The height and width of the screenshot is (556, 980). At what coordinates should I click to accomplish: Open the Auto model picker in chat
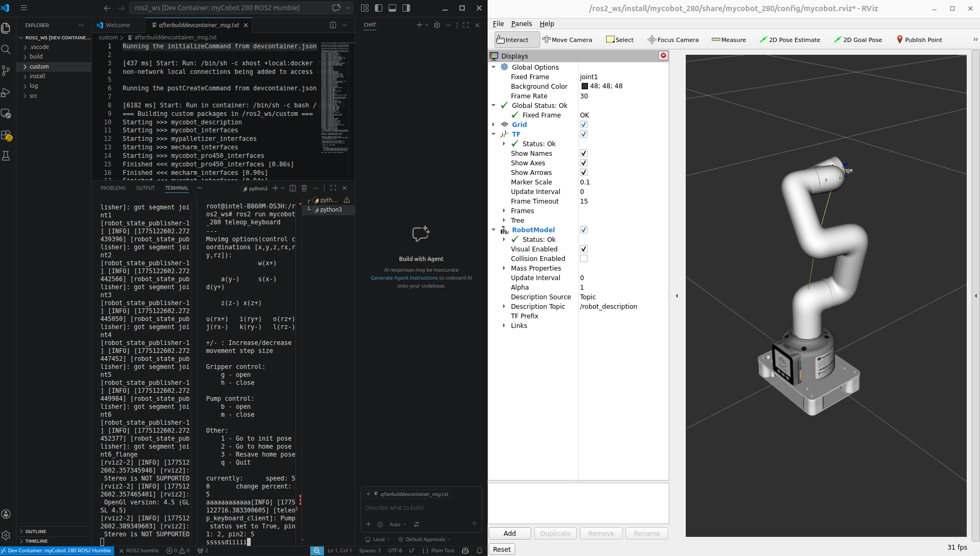point(397,525)
